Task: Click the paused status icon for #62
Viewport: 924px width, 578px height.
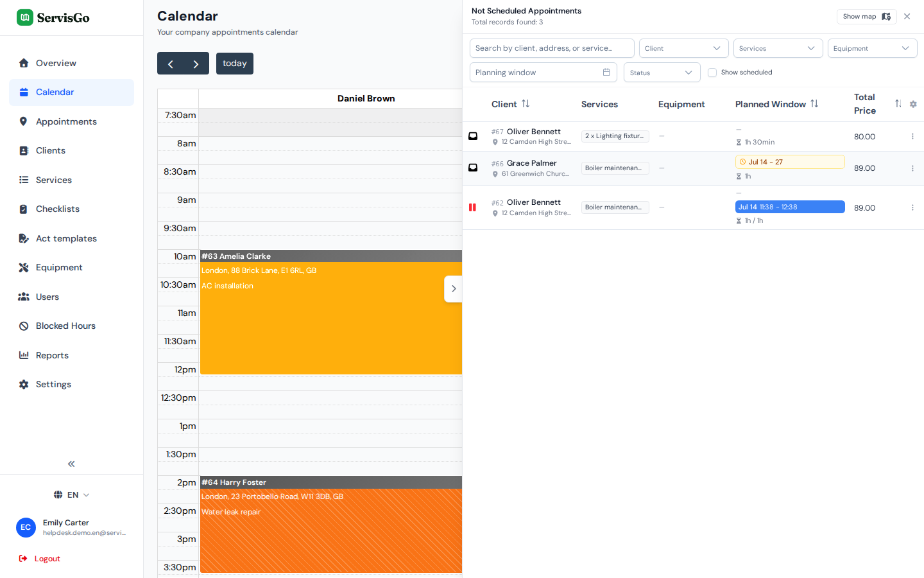Action: tap(473, 207)
